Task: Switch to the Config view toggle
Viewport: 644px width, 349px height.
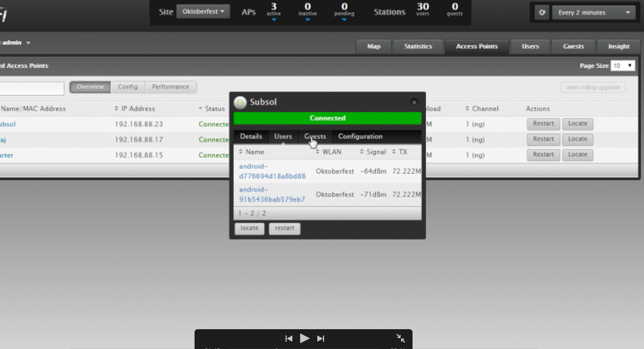Action: 127,87
